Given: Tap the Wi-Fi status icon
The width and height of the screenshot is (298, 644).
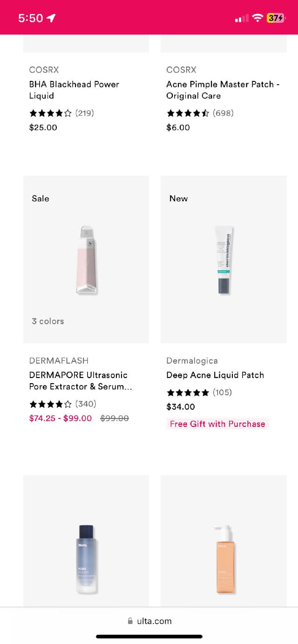Looking at the screenshot, I should coord(257,18).
